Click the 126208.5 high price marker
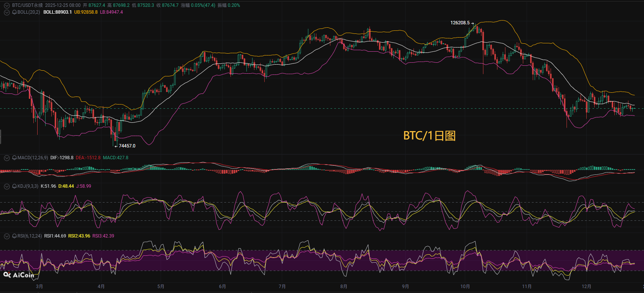This screenshot has width=644, height=293. (460, 23)
